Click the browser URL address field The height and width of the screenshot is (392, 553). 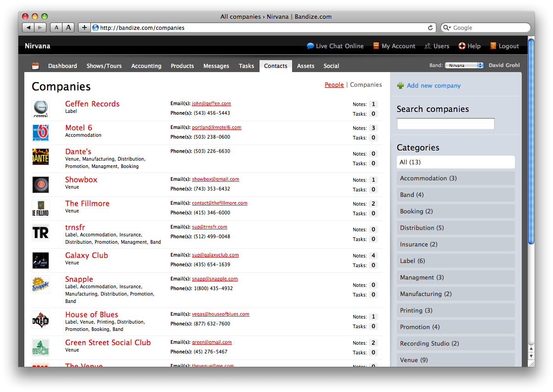(263, 28)
